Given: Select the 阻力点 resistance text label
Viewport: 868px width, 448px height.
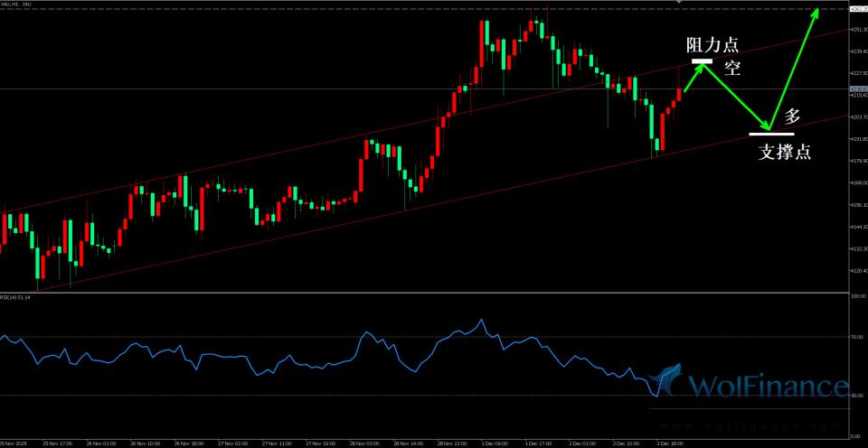Looking at the screenshot, I should tap(712, 44).
